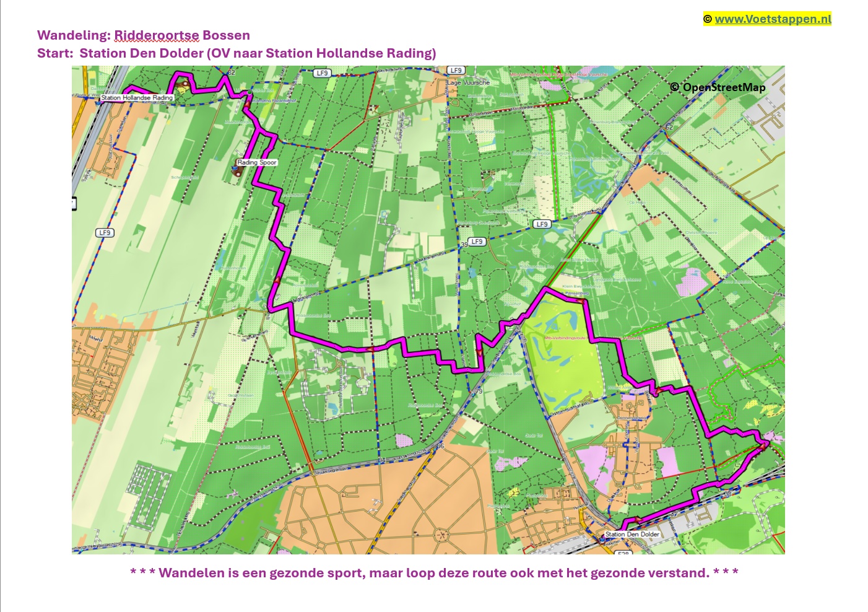Click the Rading Spoor waypoint marker icon
Image resolution: width=868 pixels, height=612 pixels.
pos(235,168)
